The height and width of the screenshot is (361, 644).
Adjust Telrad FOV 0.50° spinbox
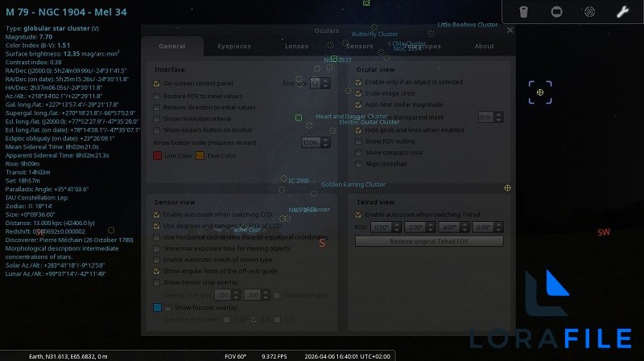click(386, 227)
